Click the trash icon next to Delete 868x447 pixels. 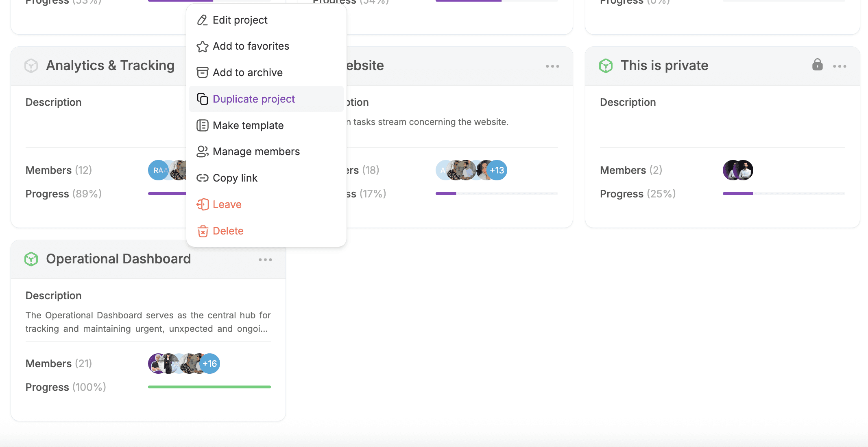coord(203,231)
